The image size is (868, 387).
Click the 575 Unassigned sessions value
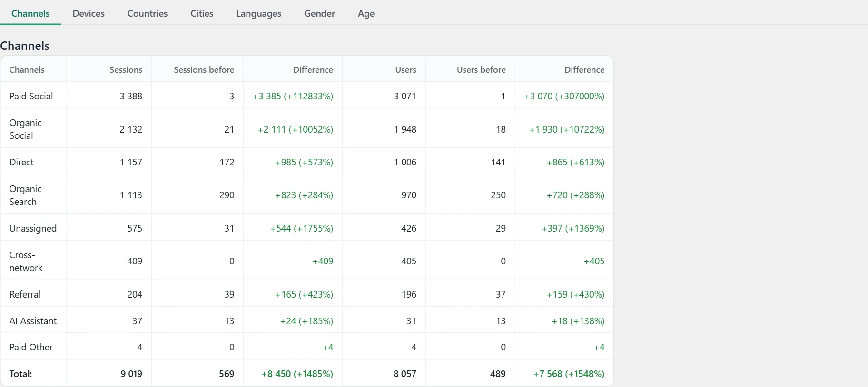(x=135, y=228)
